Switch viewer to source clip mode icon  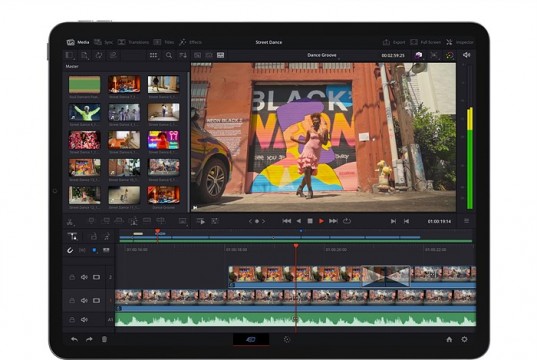(198, 55)
